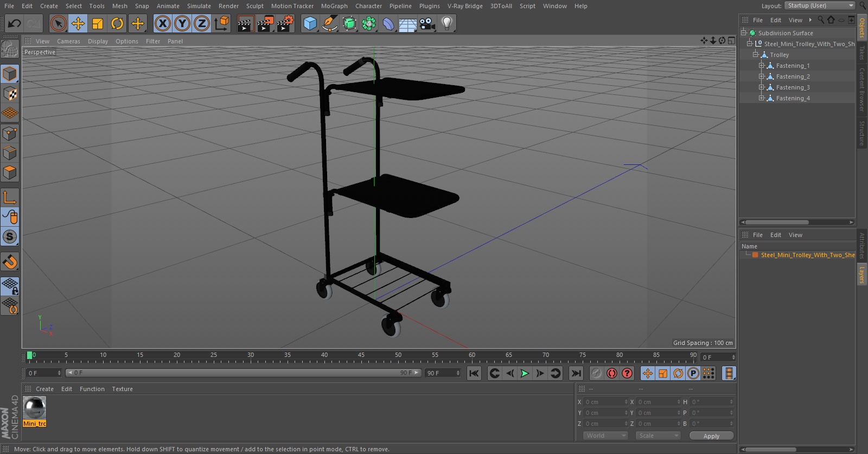Toggle Enable Axis mode
This screenshot has height=454, width=868.
(10, 197)
